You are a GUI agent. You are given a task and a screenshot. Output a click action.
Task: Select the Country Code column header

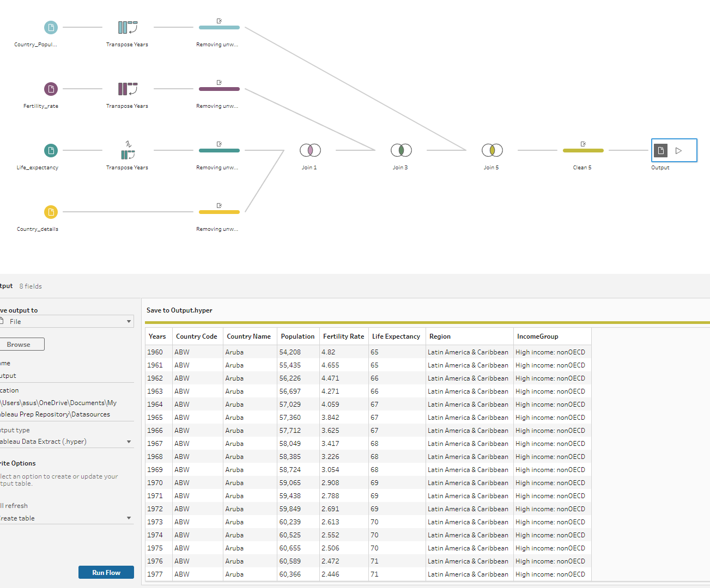[x=197, y=336]
